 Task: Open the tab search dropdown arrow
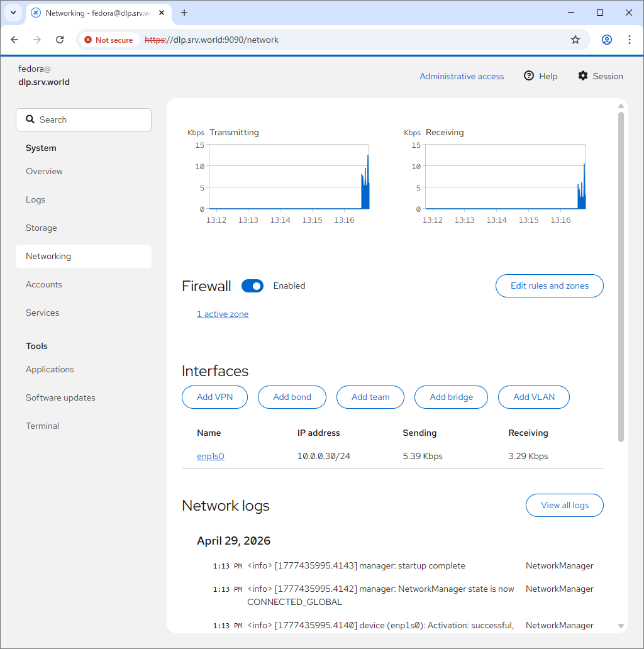[13, 13]
